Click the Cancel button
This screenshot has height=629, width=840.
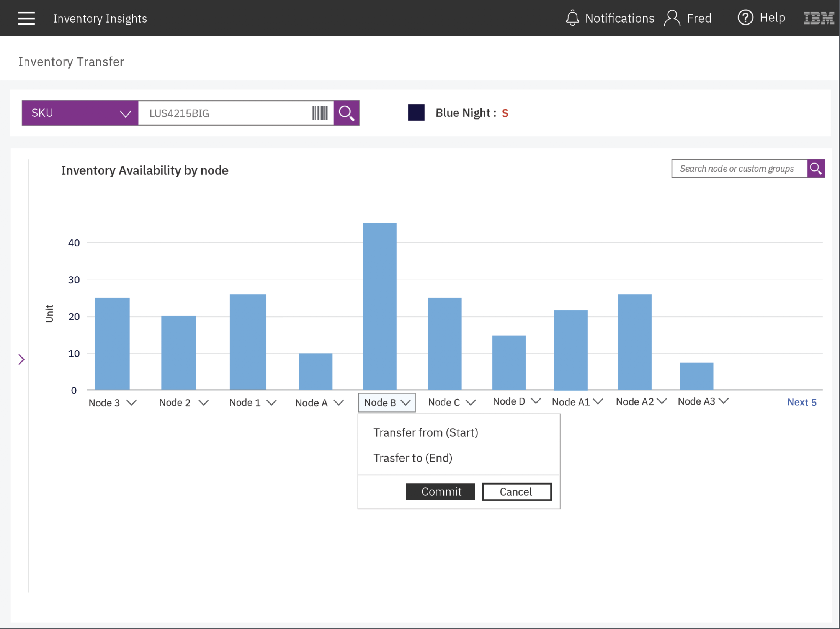(x=516, y=491)
